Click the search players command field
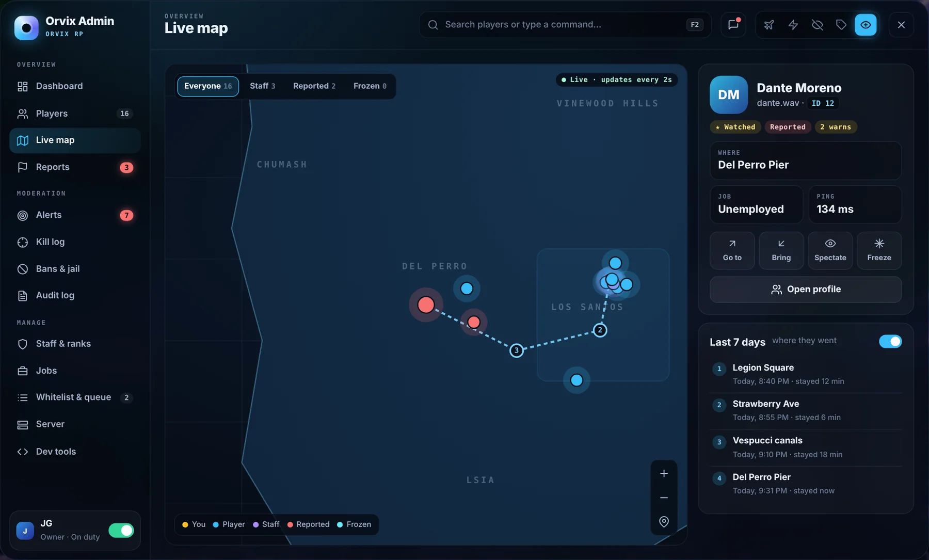This screenshot has width=929, height=560. coord(565,25)
